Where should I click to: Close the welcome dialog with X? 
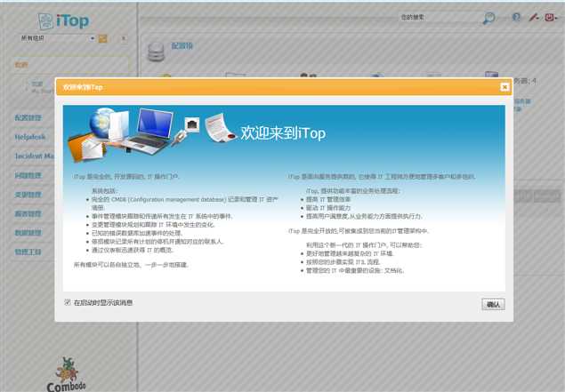pyautogui.click(x=504, y=87)
